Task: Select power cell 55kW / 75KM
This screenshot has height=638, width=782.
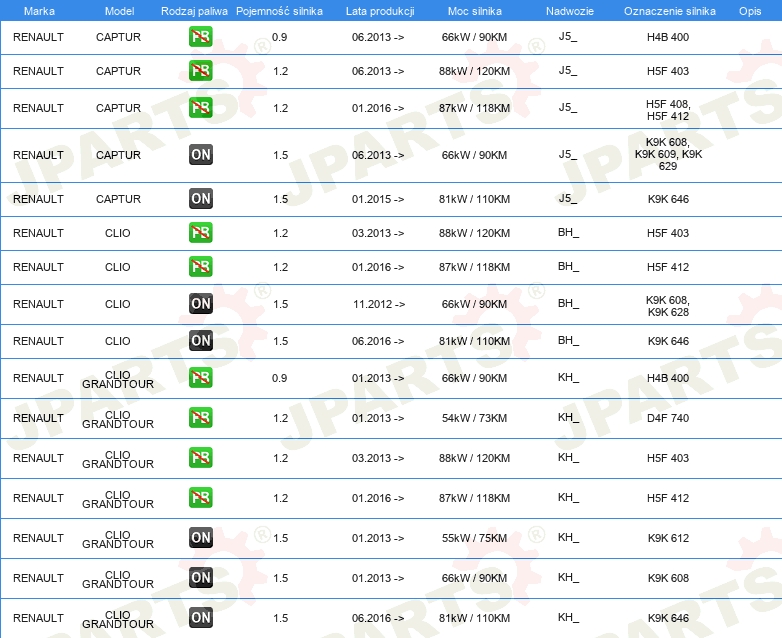Action: point(474,538)
